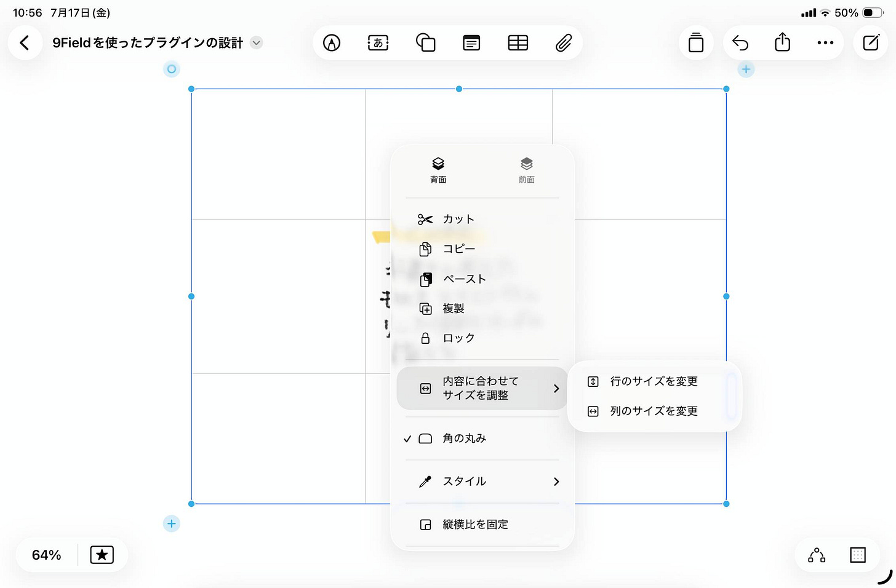896x588 pixels.
Task: Toggle the 角の丸み checkmark option
Action: coord(482,439)
